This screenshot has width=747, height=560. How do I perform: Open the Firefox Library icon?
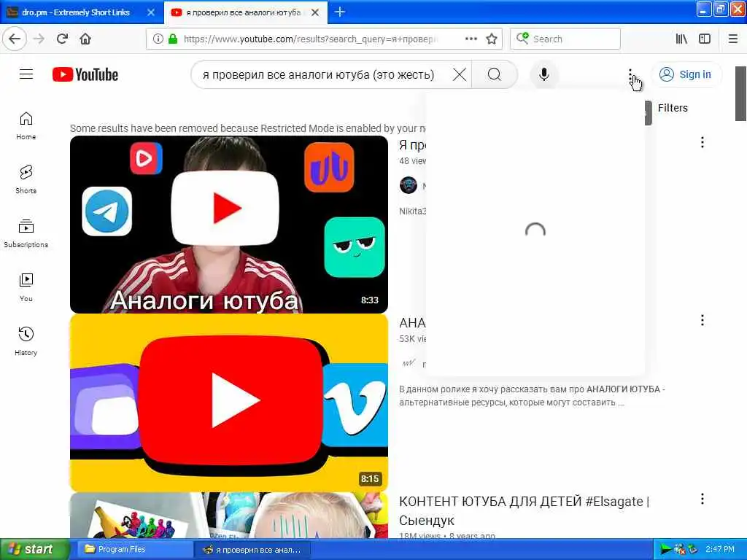[x=681, y=39]
